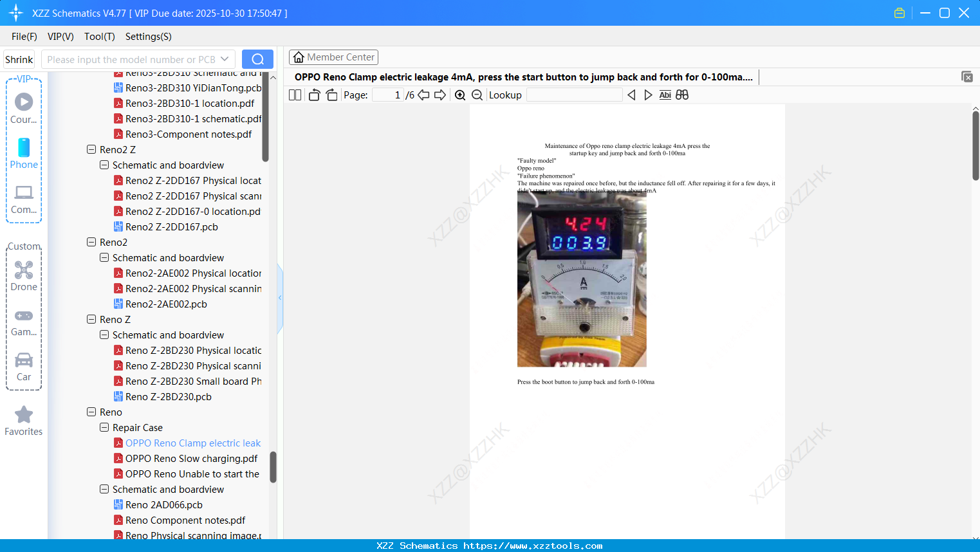Collapse the Reno2 tree node
The height and width of the screenshot is (552, 980).
click(91, 242)
